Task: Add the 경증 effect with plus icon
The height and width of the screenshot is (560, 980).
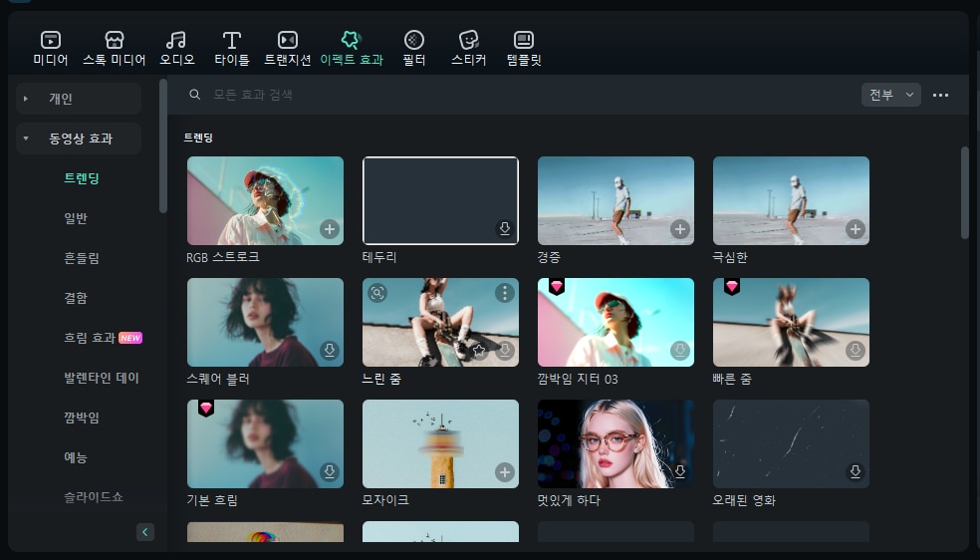Action: coord(680,229)
